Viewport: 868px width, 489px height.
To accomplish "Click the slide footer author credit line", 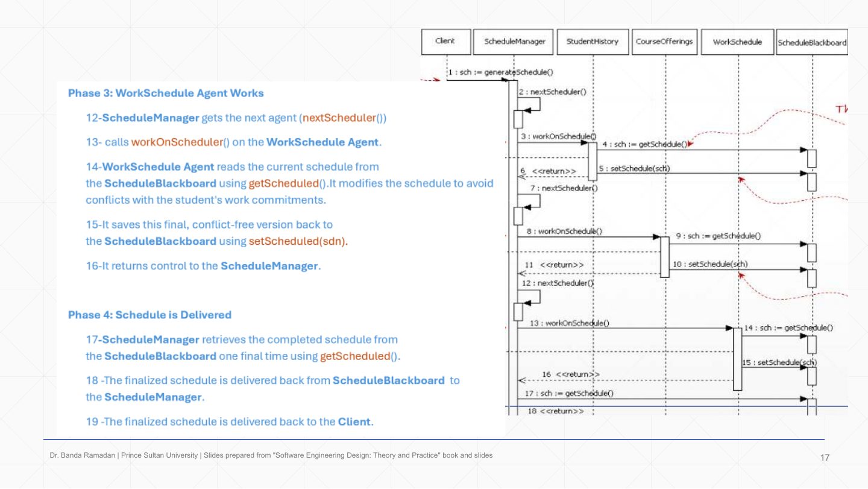I will coord(271,455).
